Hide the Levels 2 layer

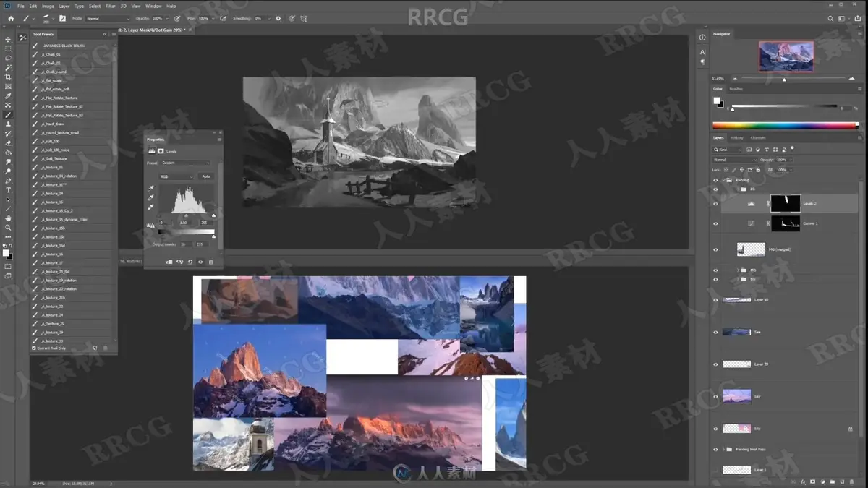(x=715, y=204)
